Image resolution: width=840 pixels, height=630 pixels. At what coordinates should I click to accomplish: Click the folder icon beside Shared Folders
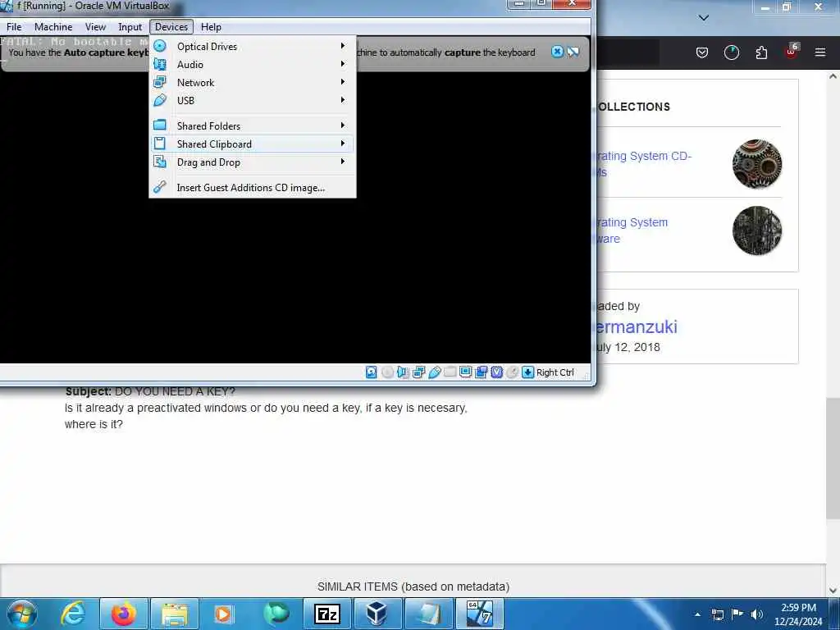pyautogui.click(x=160, y=126)
